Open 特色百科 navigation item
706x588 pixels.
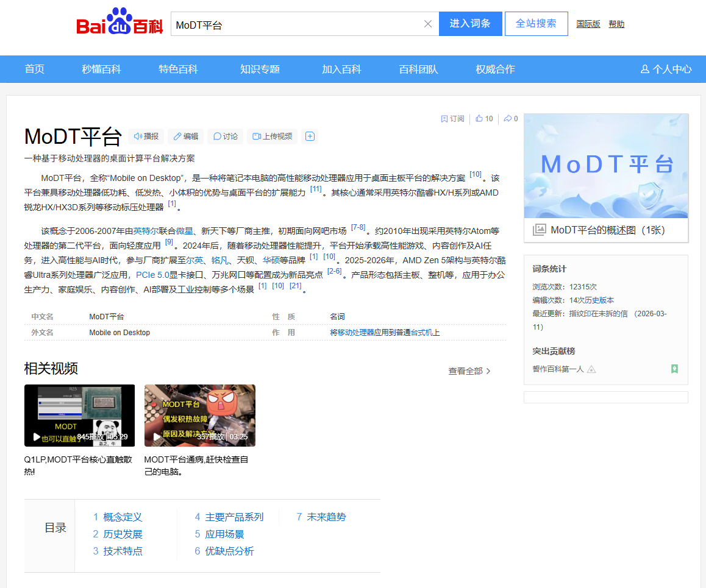[x=178, y=69]
